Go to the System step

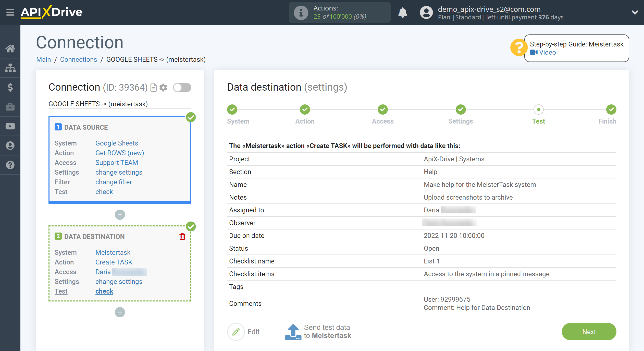point(232,110)
